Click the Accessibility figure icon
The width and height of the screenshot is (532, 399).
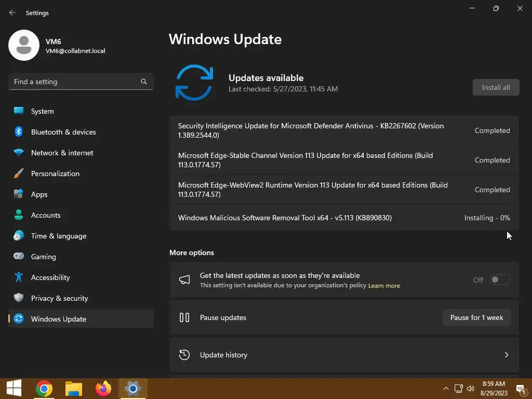pyautogui.click(x=19, y=277)
